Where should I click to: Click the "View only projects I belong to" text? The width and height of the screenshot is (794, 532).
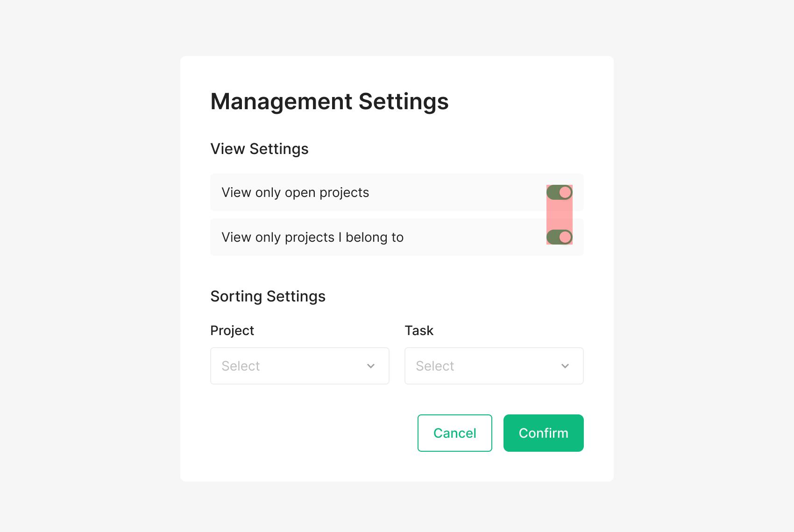[x=312, y=238]
